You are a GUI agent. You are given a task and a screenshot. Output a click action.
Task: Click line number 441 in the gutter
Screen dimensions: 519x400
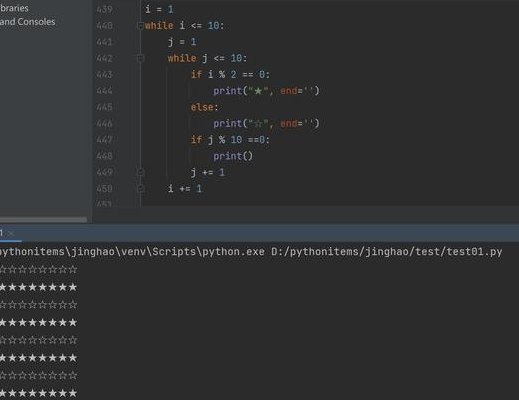coord(104,42)
